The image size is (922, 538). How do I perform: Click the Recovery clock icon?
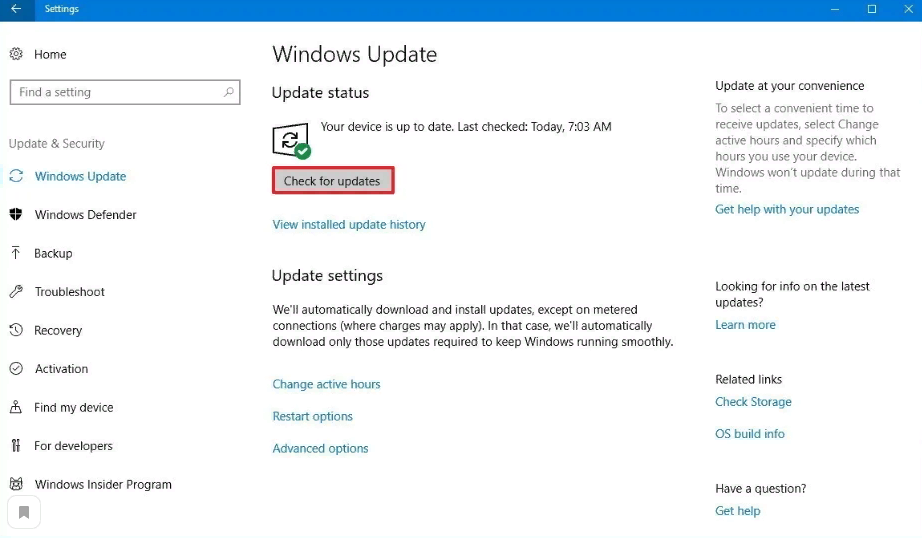click(16, 330)
